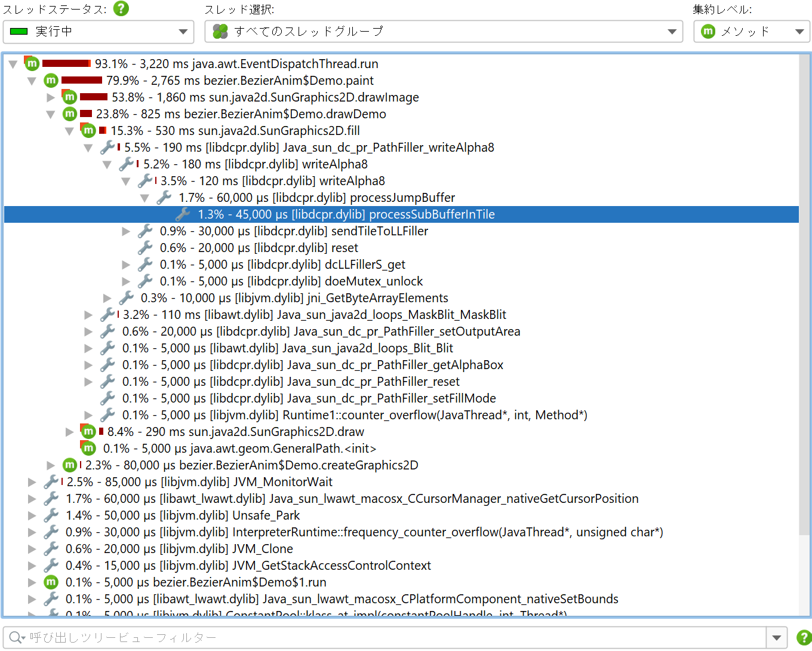This screenshot has height=651, width=812.
Task: Click wrench icon of Java_sun_dc_pr_PathFiller_writeAlpha8 row
Action: click(107, 147)
